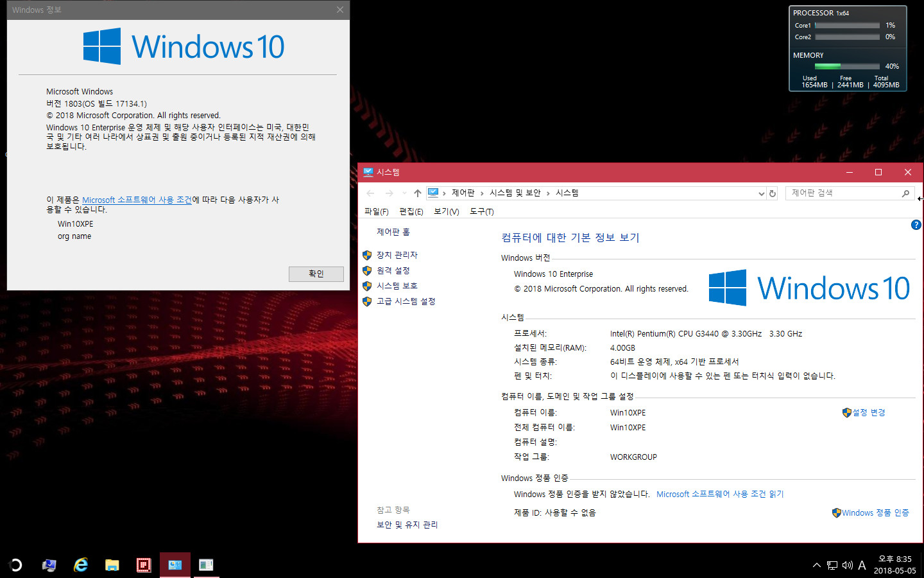Expand the 제어판 breadcrumb chevron
Screen dimensions: 924x578
coord(482,193)
